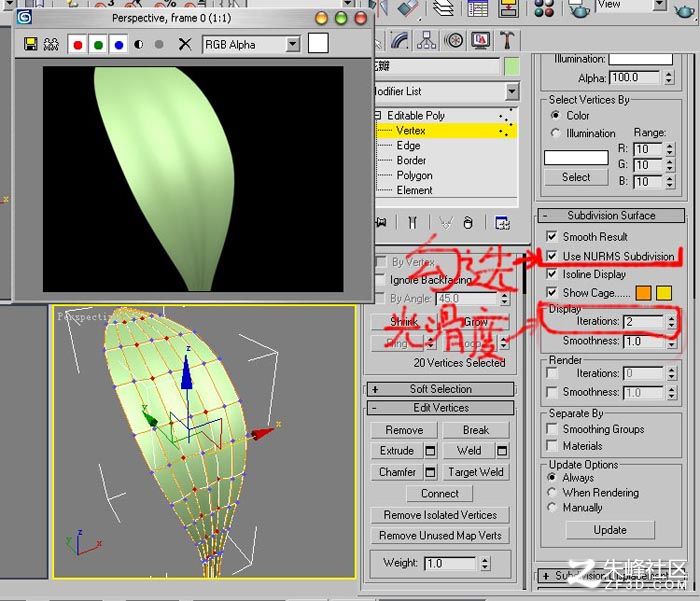The image size is (700, 601).
Task: Toggle the monochrome gray dot icon
Action: click(x=159, y=44)
